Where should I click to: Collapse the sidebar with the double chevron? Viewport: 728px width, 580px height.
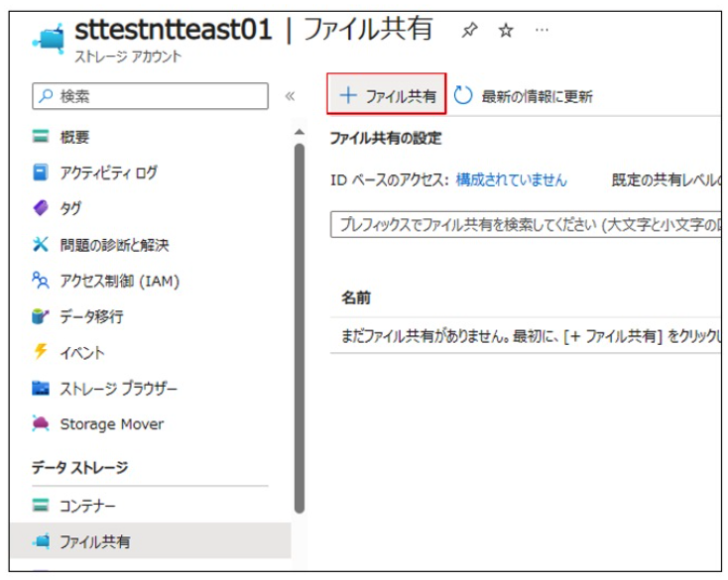pyautogui.click(x=290, y=96)
